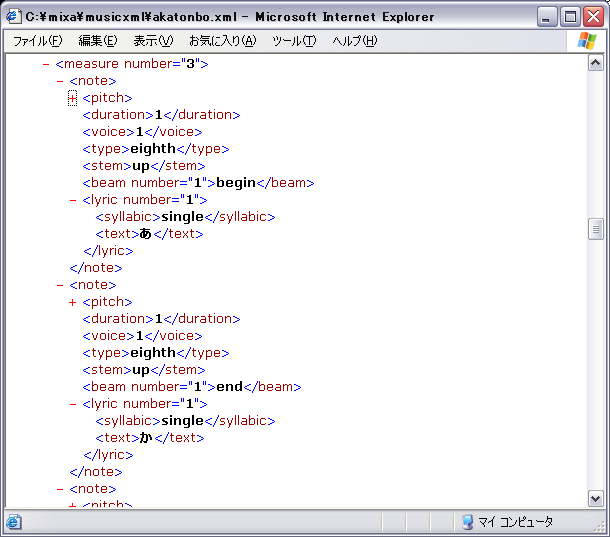Click the second note's closing </lyric> tag
Image resolution: width=610 pixels, height=537 pixels.
tap(108, 455)
